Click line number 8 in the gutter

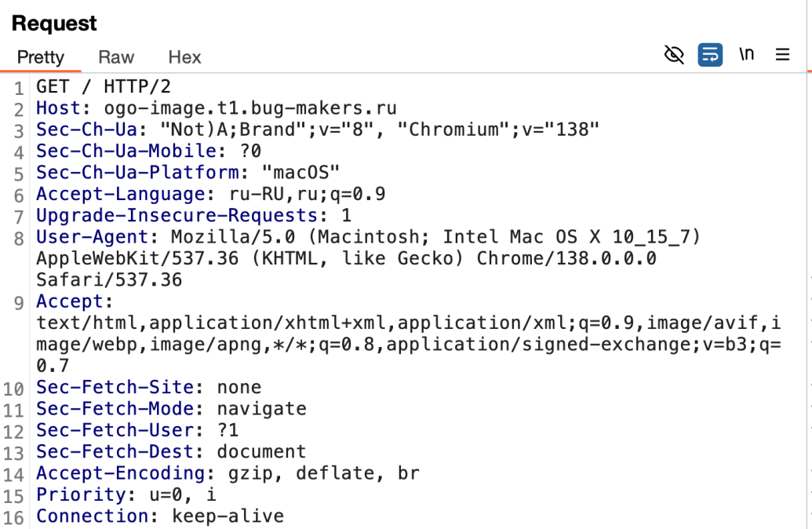pyautogui.click(x=19, y=239)
